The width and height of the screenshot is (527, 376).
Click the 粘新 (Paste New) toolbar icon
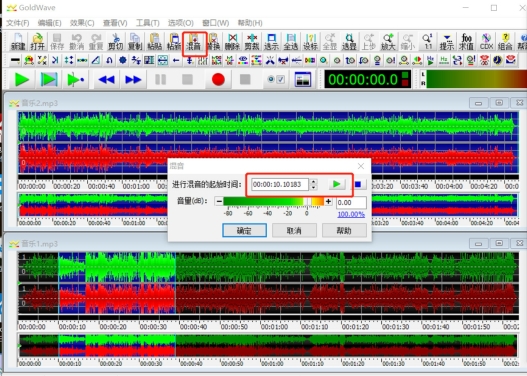tap(174, 42)
